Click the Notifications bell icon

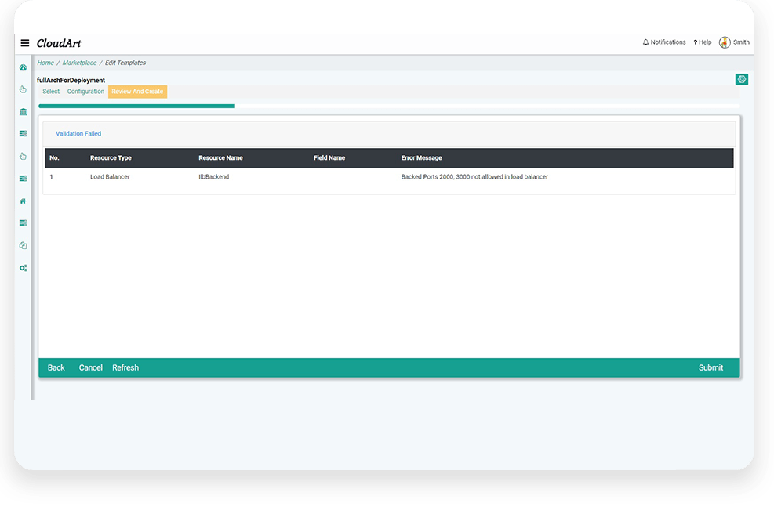(x=646, y=42)
